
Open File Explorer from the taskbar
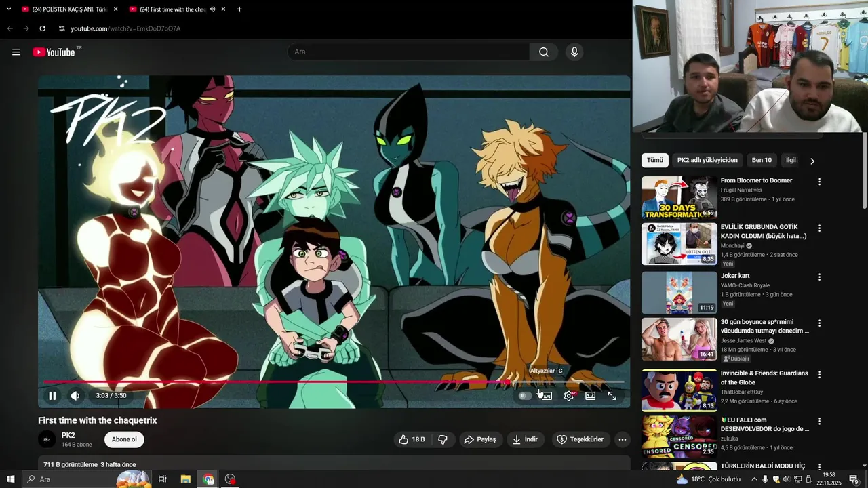coord(186,479)
